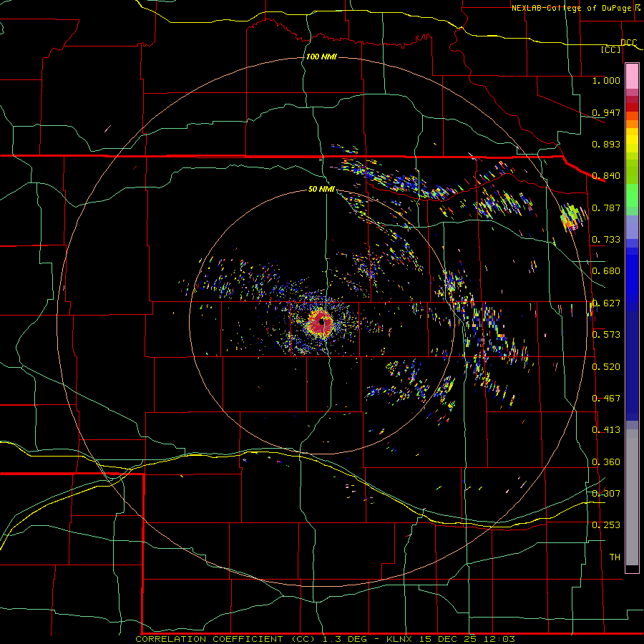Screen dimensions: 644x644
Task: Click the radar site dot at center
Action: pos(322,323)
